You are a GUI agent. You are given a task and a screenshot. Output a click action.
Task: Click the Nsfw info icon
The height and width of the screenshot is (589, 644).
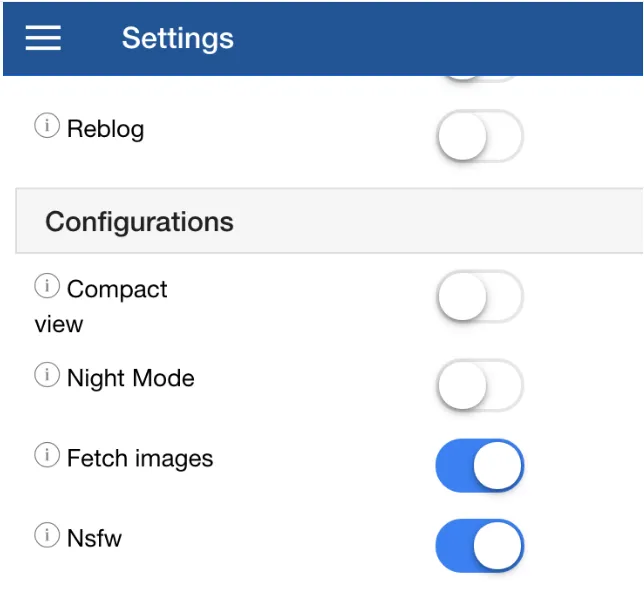click(47, 535)
